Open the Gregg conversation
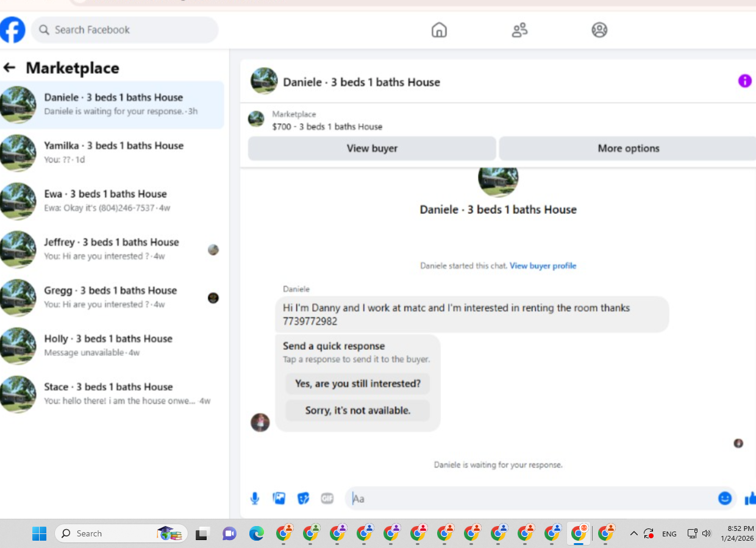Screen dimensions: 756x548 (112, 297)
